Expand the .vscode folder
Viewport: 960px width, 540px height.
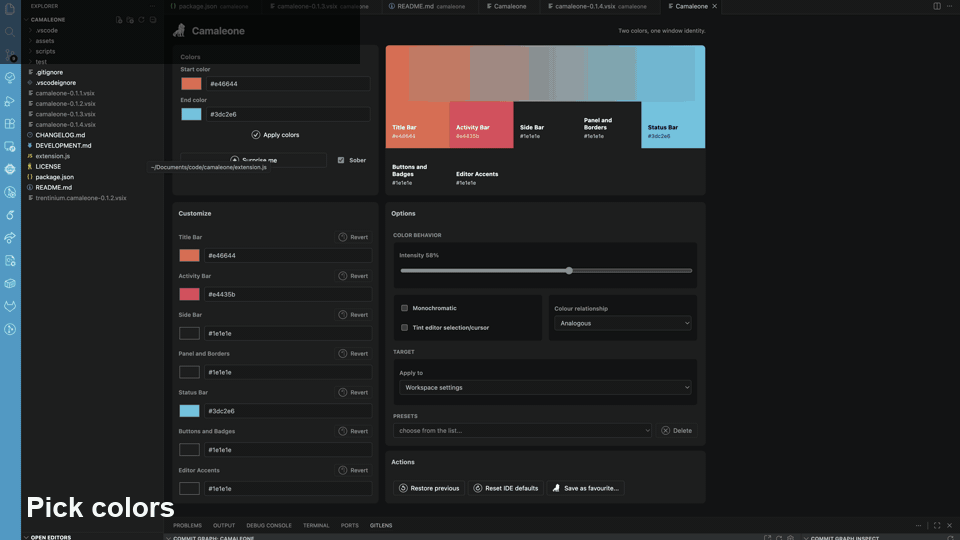tap(47, 30)
